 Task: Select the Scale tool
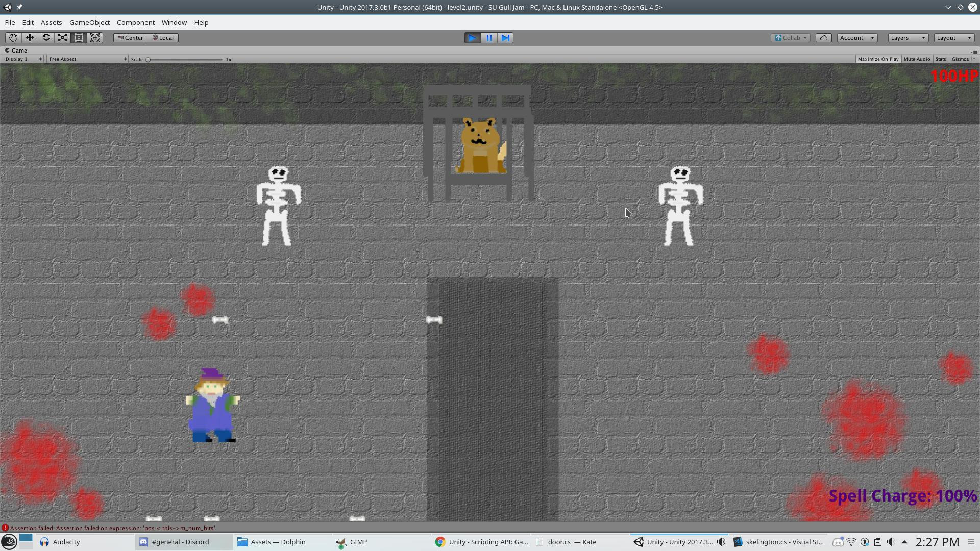62,38
